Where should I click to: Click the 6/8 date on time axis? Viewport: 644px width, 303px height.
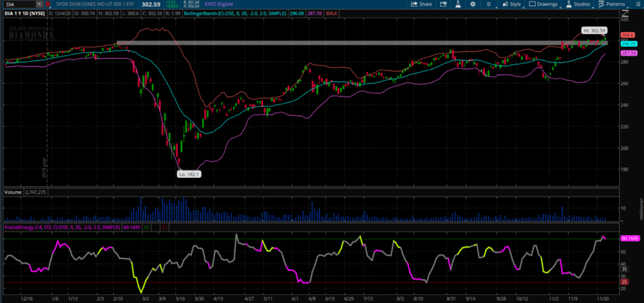pos(312,300)
